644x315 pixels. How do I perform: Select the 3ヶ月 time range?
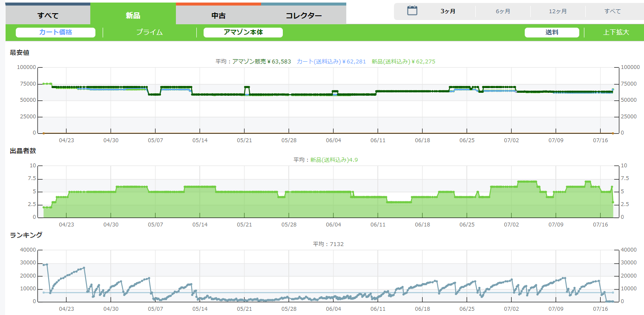pos(448,11)
